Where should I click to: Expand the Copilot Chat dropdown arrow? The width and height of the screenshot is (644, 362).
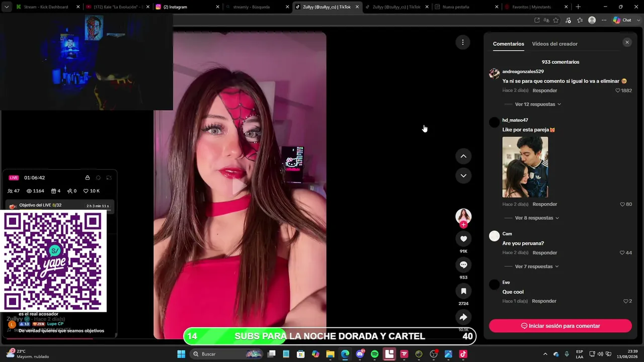pos(637,20)
